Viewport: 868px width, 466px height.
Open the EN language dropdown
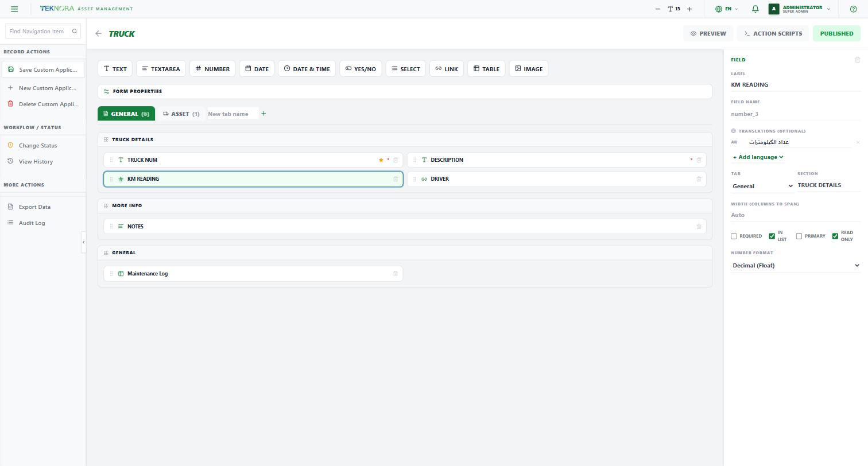(x=727, y=9)
